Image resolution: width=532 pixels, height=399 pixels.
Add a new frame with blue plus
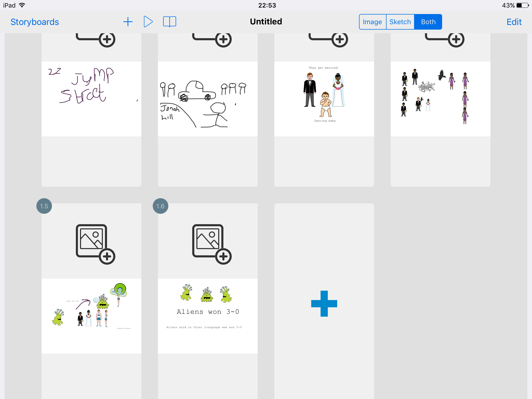[324, 303]
